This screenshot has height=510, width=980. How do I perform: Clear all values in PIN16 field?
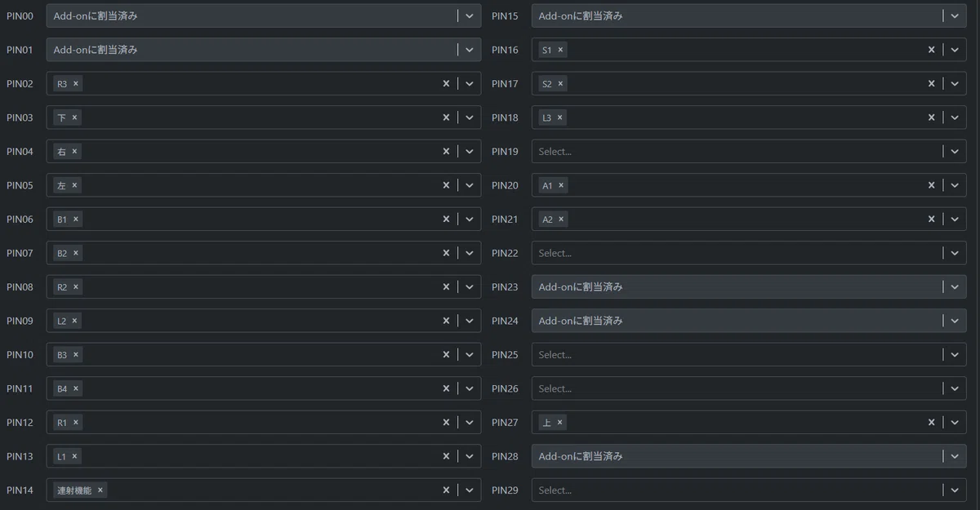point(931,50)
